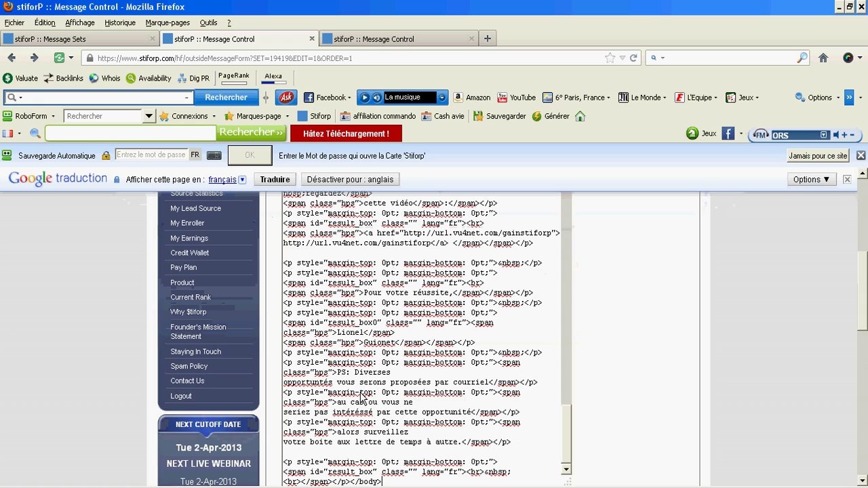868x488 pixels.
Task: Run a Whois lookup
Action: point(104,79)
